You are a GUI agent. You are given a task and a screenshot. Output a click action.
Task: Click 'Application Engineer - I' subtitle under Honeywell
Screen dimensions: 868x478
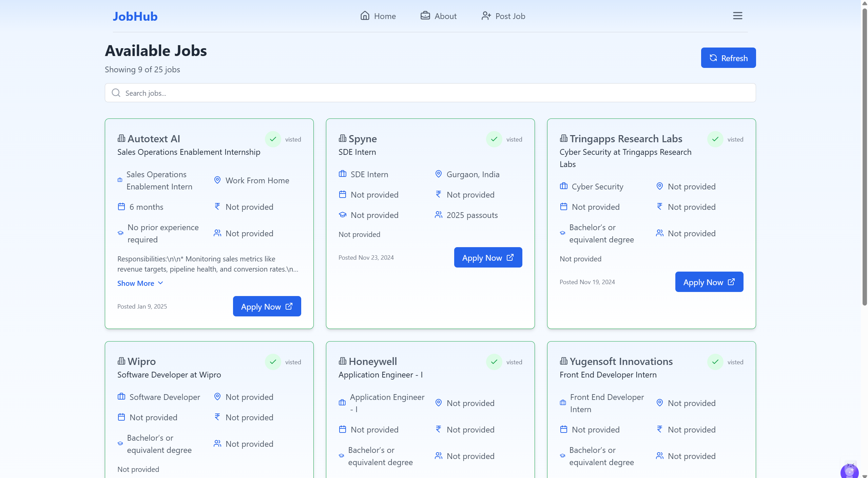coord(381,375)
